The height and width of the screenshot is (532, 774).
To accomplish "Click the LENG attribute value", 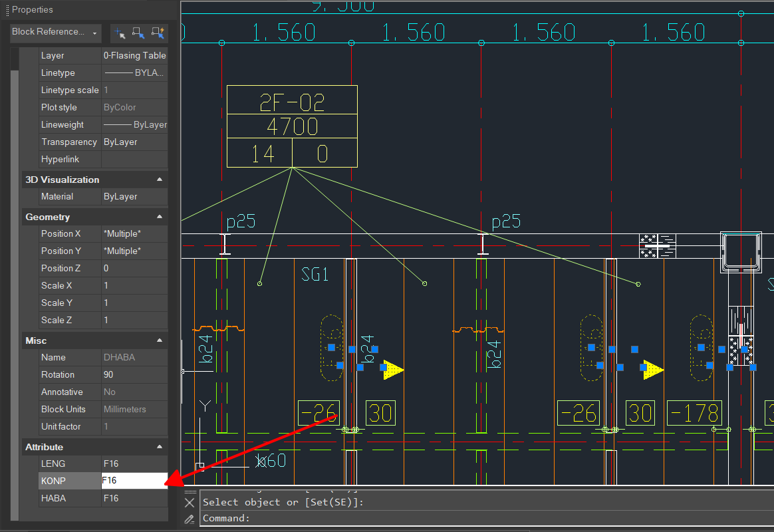I will tap(134, 464).
